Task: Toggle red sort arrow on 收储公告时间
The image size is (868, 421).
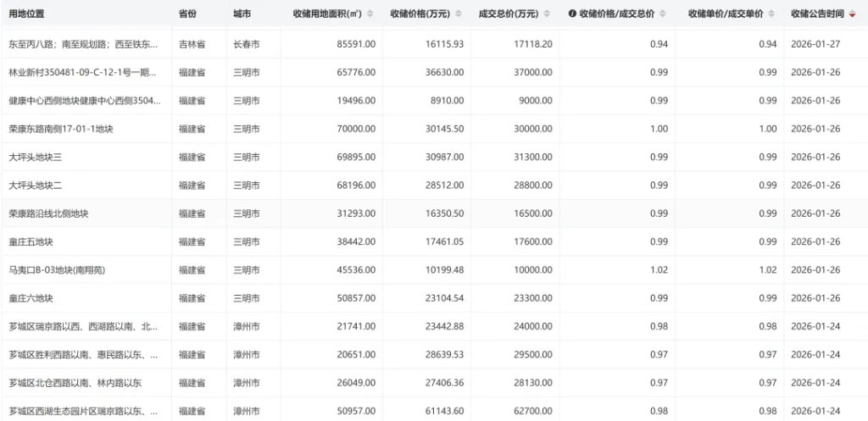Action: tap(853, 14)
